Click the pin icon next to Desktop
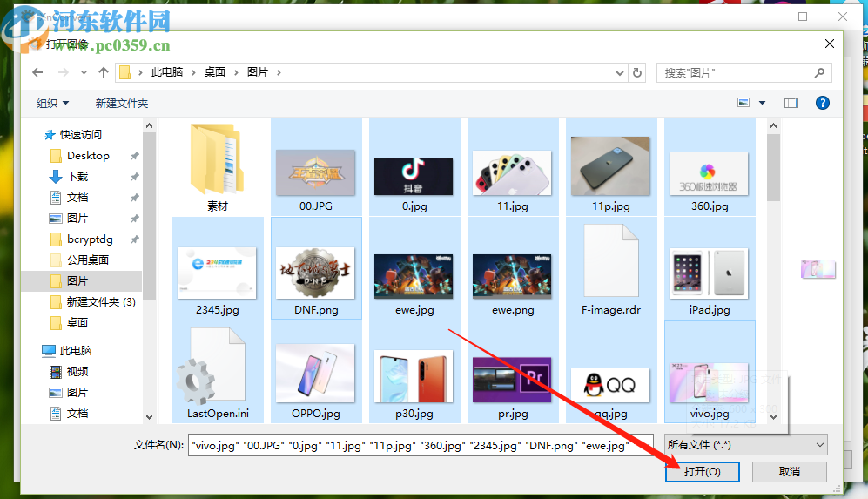 pyautogui.click(x=135, y=156)
